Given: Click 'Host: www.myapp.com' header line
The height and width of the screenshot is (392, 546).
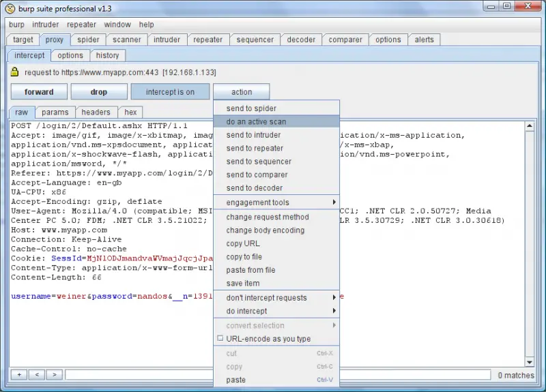Looking at the screenshot, I should [59, 230].
